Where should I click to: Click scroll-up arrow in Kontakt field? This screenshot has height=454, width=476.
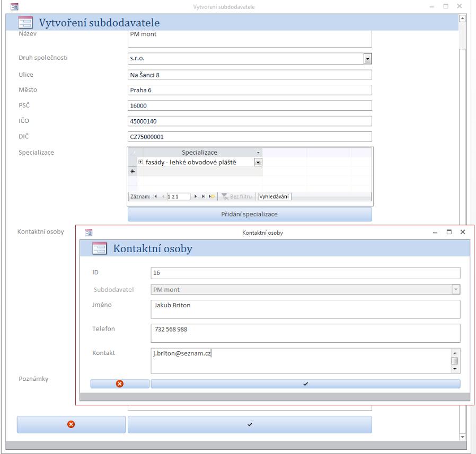point(454,353)
